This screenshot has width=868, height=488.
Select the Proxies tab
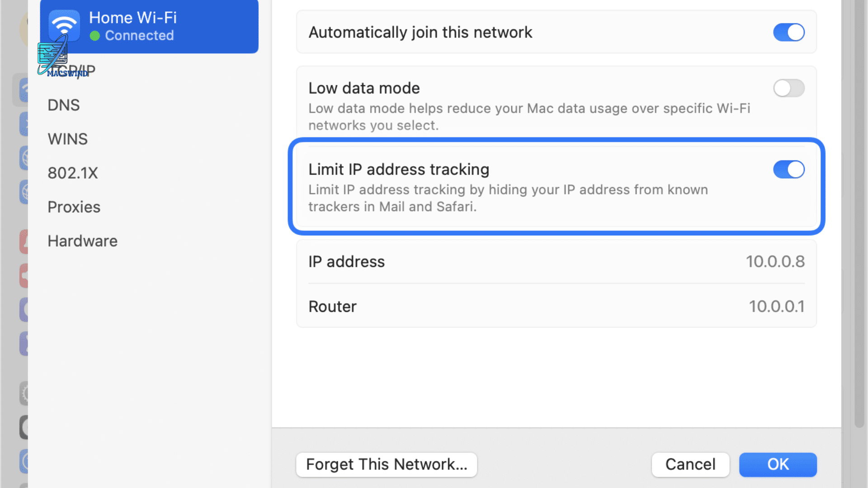(x=74, y=207)
